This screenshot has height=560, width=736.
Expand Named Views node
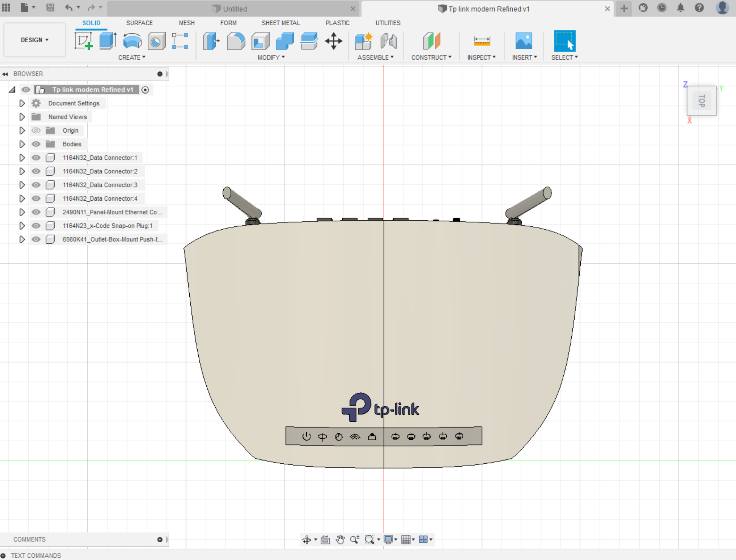(x=22, y=117)
